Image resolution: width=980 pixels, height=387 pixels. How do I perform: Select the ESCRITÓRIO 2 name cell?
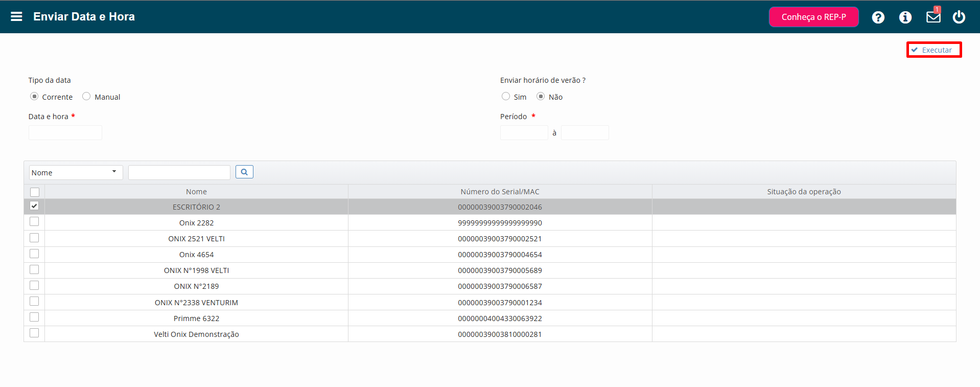196,207
